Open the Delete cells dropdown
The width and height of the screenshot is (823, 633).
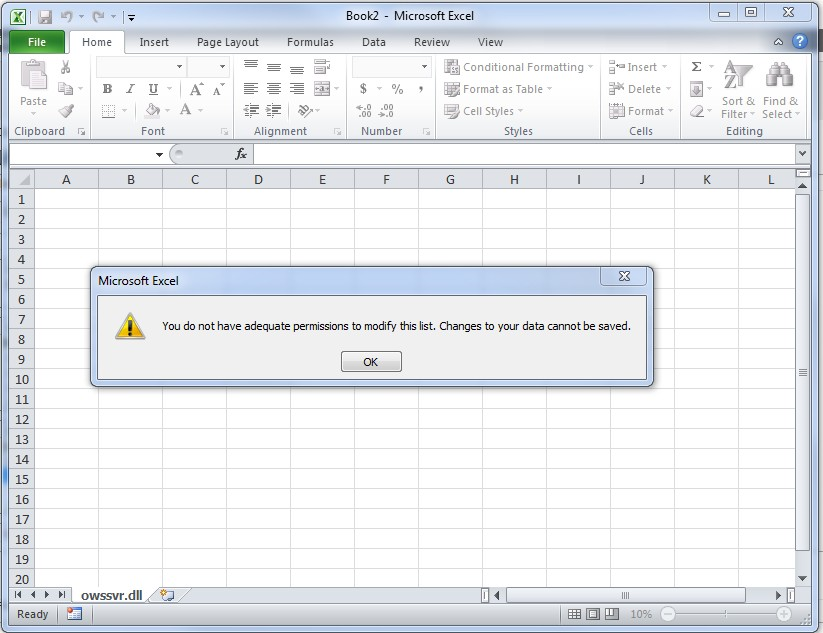point(640,89)
